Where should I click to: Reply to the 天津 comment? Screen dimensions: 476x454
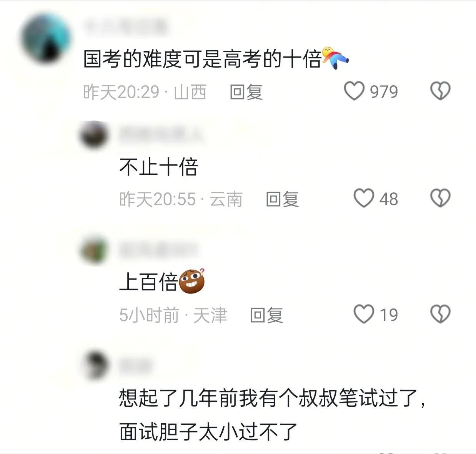(x=266, y=315)
